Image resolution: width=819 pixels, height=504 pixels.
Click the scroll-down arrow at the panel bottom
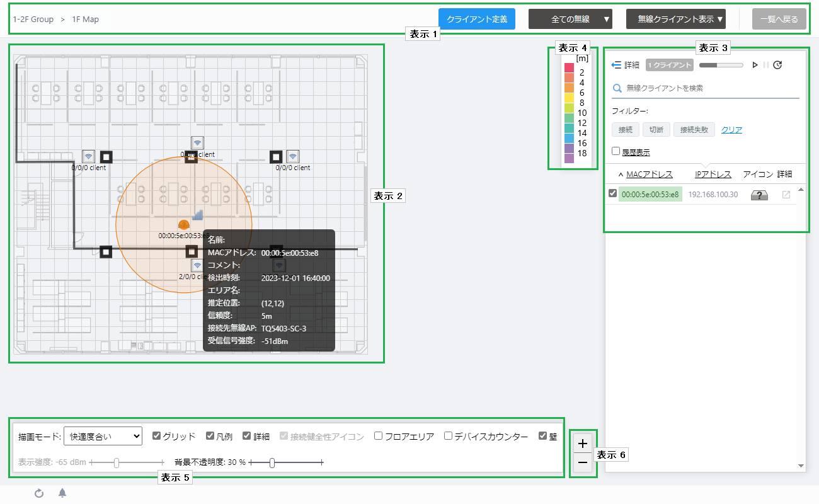pos(801,466)
